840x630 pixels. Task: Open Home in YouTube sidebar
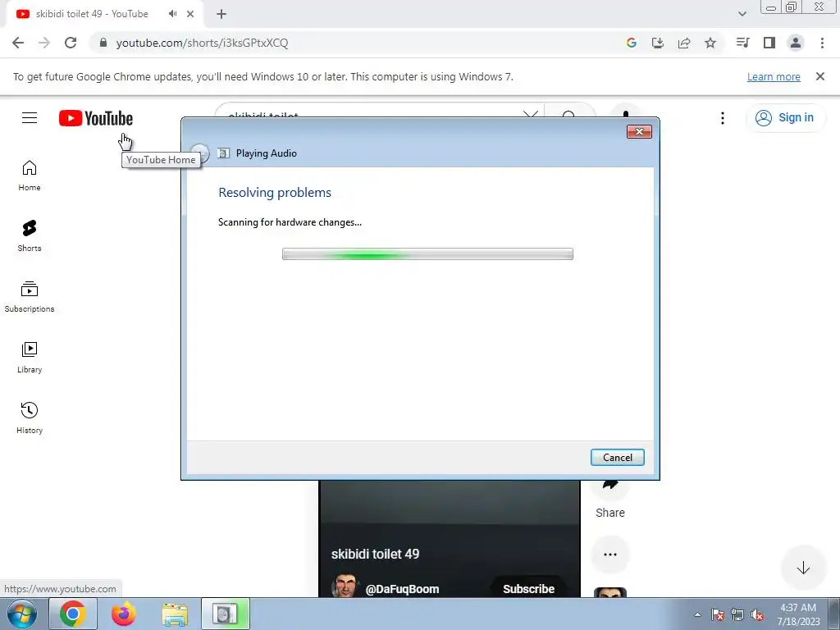pyautogui.click(x=30, y=176)
